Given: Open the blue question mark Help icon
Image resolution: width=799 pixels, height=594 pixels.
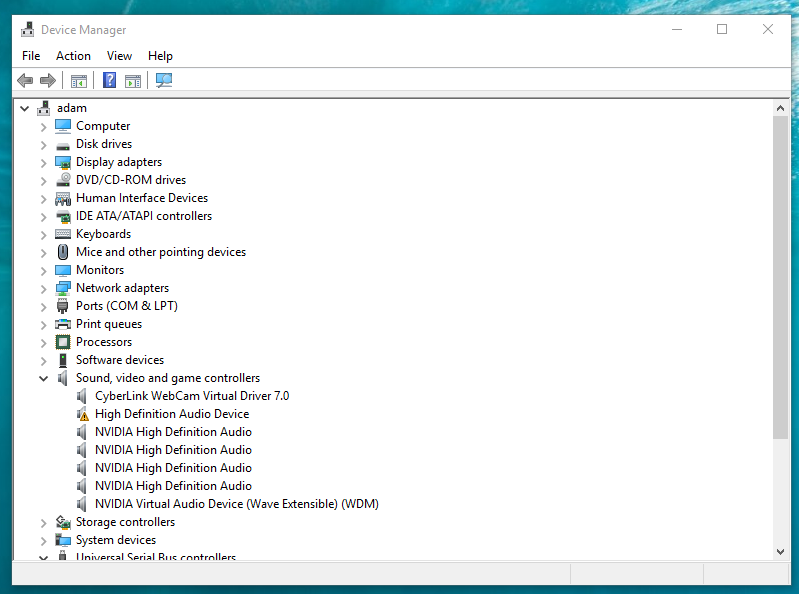Looking at the screenshot, I should (x=109, y=80).
